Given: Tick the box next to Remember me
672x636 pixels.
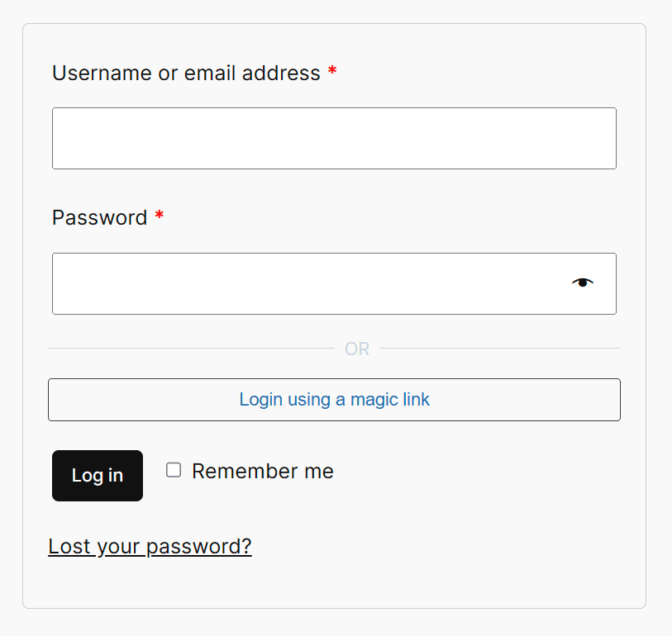Looking at the screenshot, I should 174,469.
